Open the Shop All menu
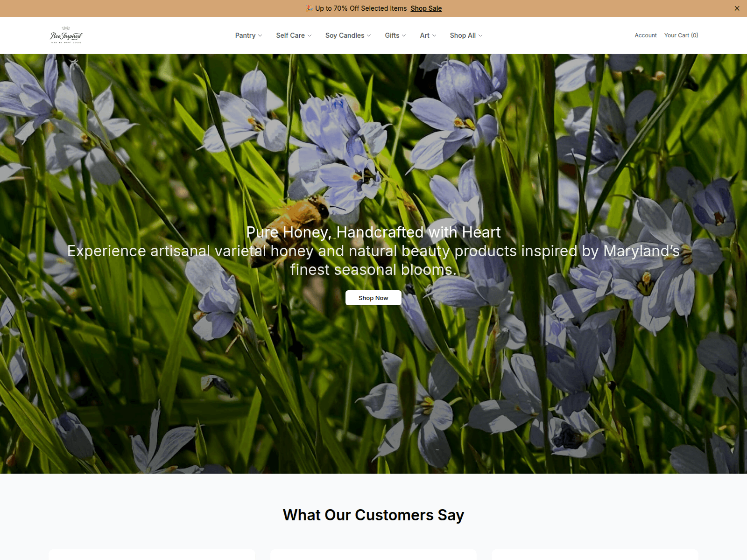 click(466, 35)
